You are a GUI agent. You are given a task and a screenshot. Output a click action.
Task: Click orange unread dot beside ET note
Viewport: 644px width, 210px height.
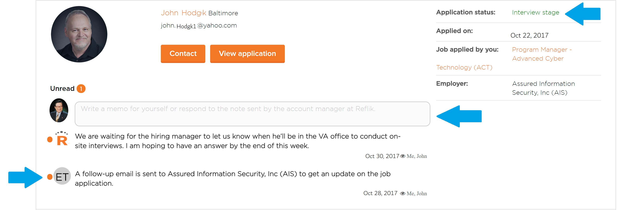point(50,177)
